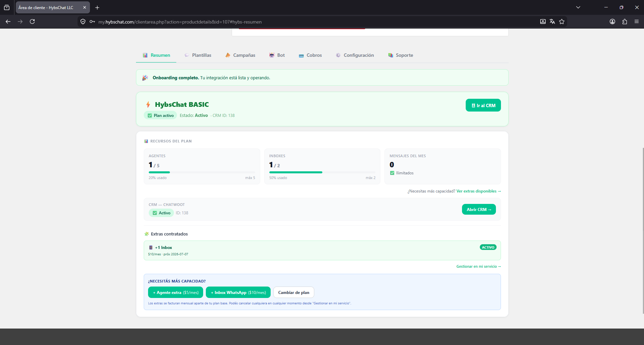The image size is (644, 345).
Task: Select the Área de cliente browser tab
Action: [x=53, y=7]
